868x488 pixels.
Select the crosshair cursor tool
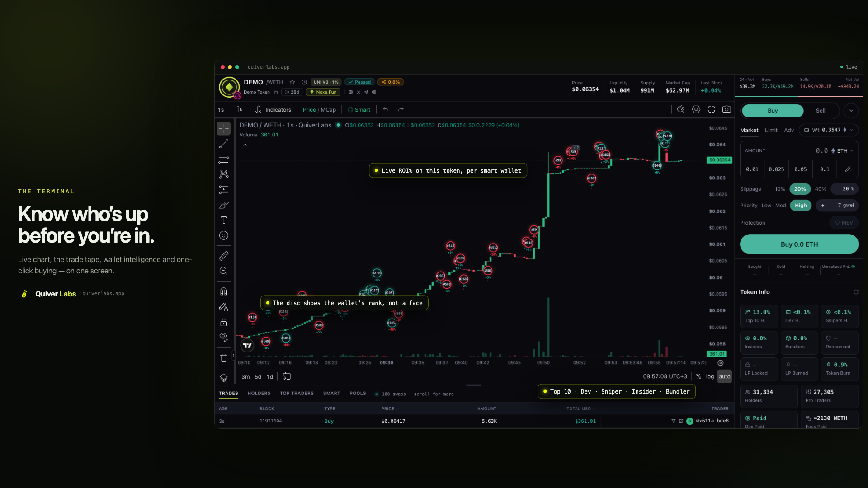(224, 129)
